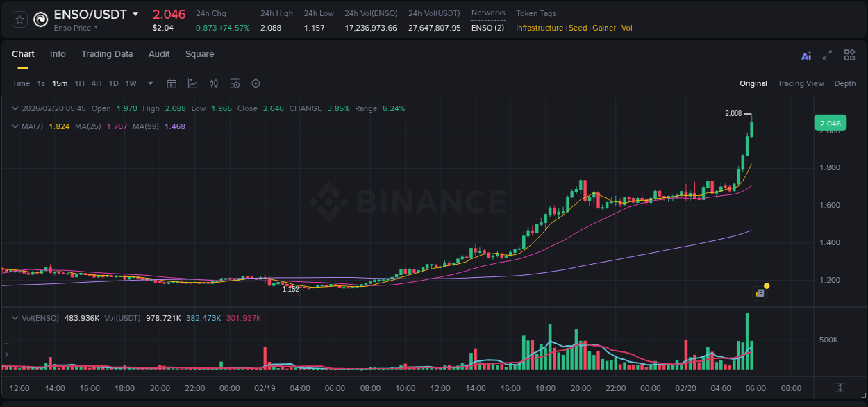Image resolution: width=868 pixels, height=407 pixels.
Task: Expand chart to fullscreen via arrow icon
Action: (826, 55)
